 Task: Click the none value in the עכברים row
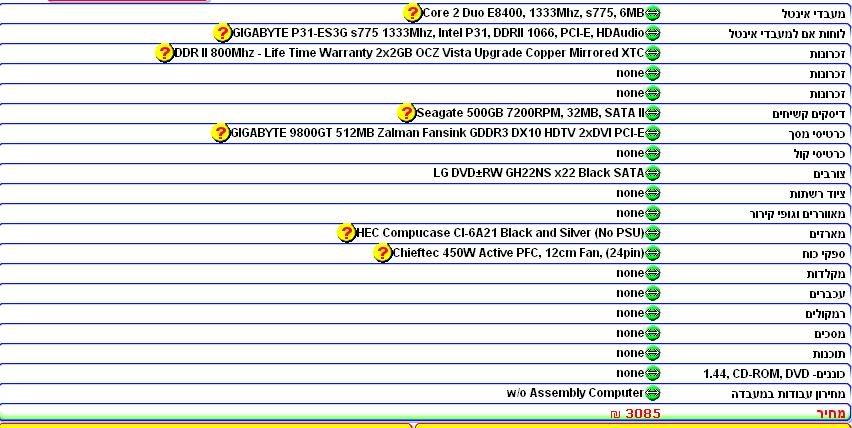[630, 293]
